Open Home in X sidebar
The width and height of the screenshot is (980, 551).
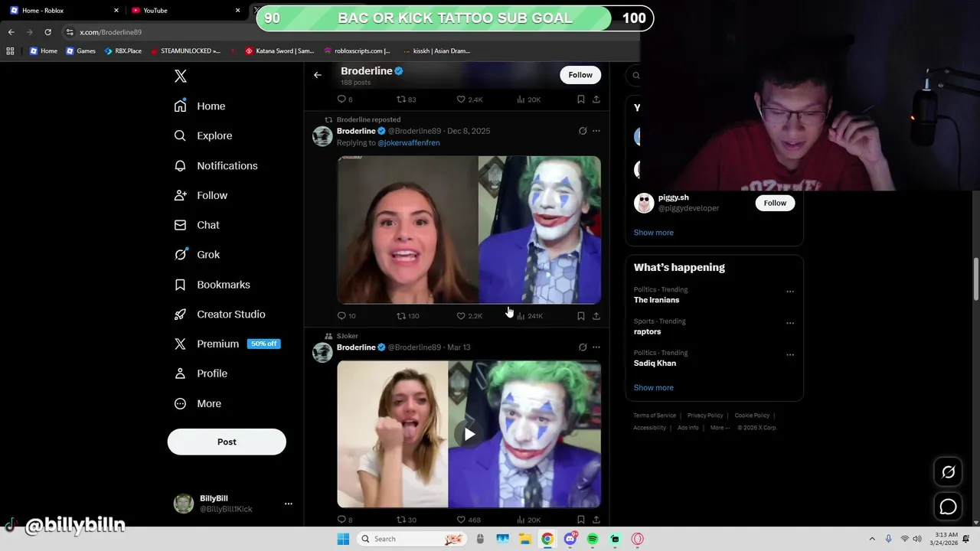pyautogui.click(x=200, y=106)
